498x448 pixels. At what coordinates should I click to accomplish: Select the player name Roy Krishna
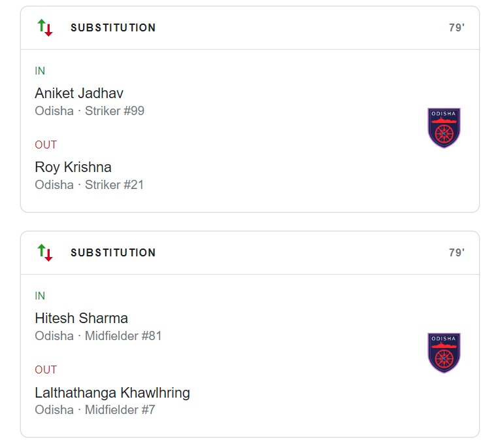coord(73,167)
